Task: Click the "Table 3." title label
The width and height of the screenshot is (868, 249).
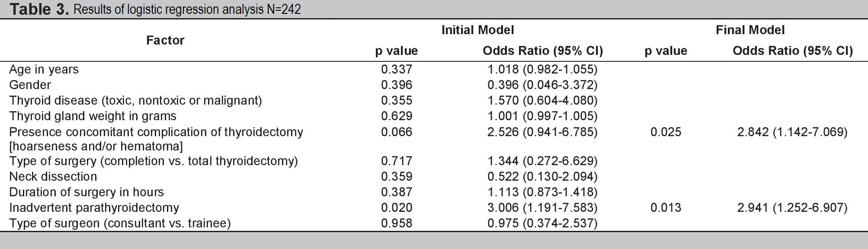Action: [x=39, y=9]
